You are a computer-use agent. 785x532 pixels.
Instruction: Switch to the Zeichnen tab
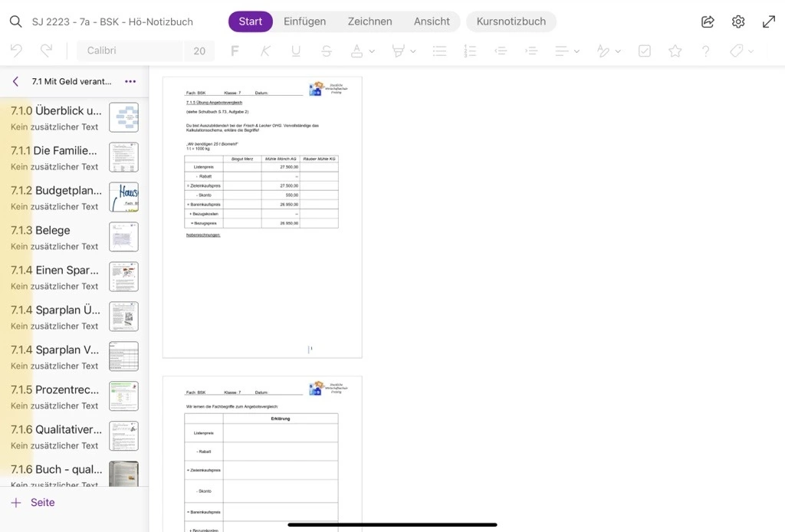point(370,21)
